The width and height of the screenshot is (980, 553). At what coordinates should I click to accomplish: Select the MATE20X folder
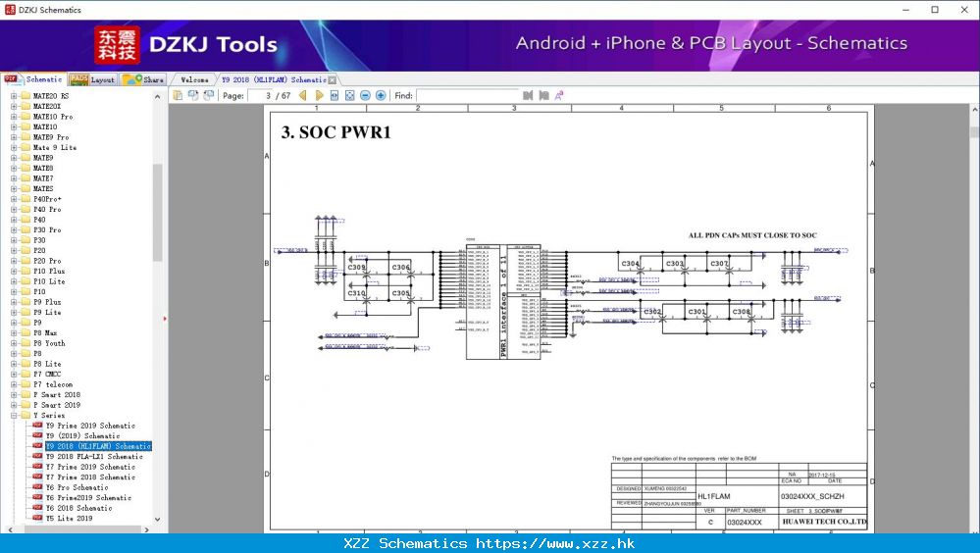(47, 106)
